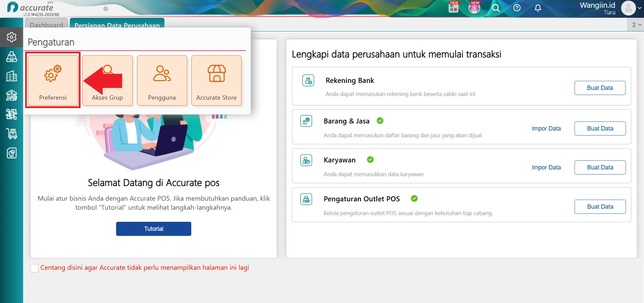Click the Accurate POS logo
Viewport: 644px width, 303px height.
30,8
